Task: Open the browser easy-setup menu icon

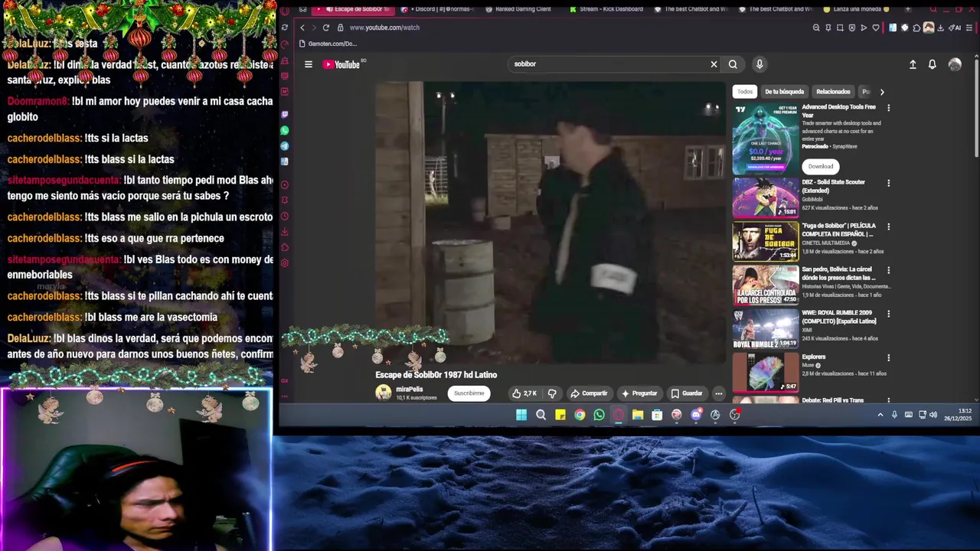Action: click(969, 28)
